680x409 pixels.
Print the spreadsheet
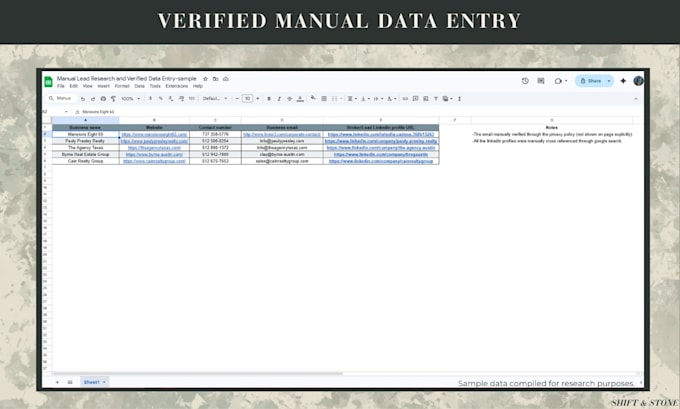[x=103, y=99]
